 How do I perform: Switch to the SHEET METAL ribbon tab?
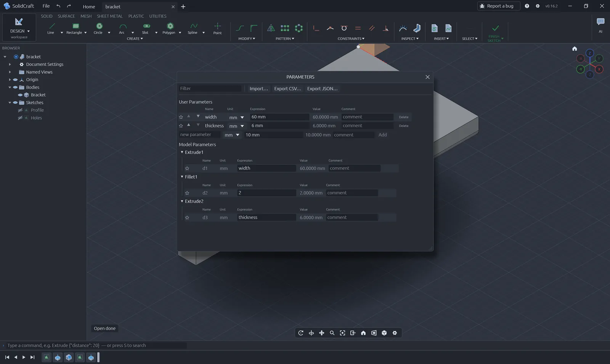[110, 16]
